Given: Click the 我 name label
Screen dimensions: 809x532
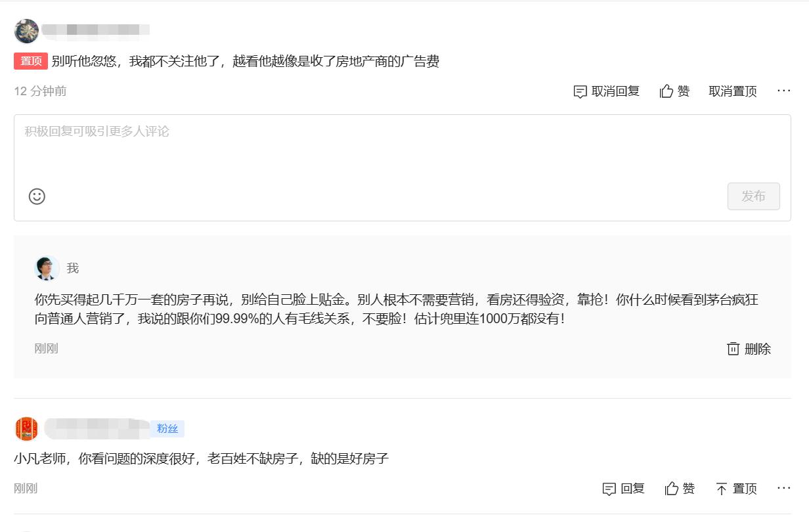Looking at the screenshot, I should click(73, 268).
